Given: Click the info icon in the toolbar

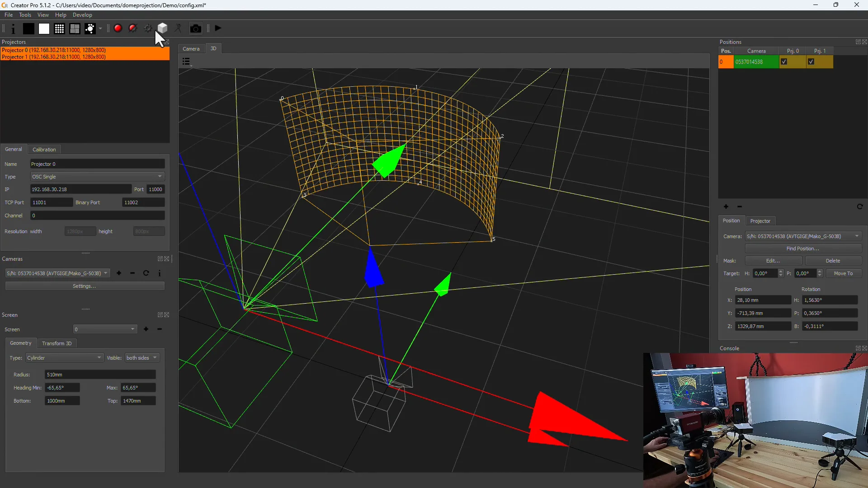Looking at the screenshot, I should pos(13,28).
